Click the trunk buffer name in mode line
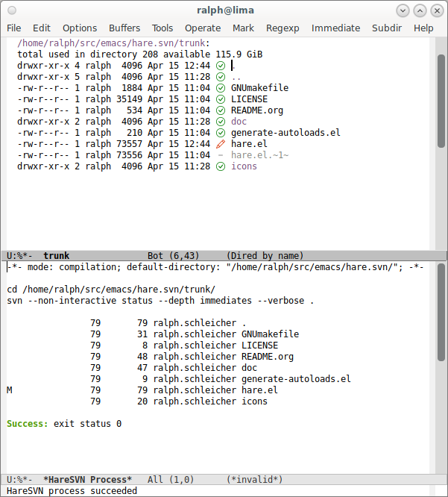448x497 pixels. pyautogui.click(x=57, y=256)
